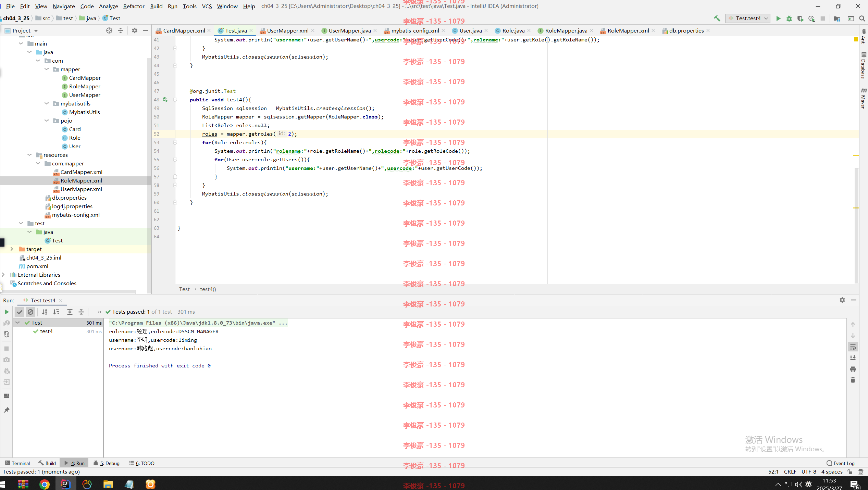Switch to RoleMapper.xml editor tab
This screenshot has width=868, height=490.
point(628,30)
